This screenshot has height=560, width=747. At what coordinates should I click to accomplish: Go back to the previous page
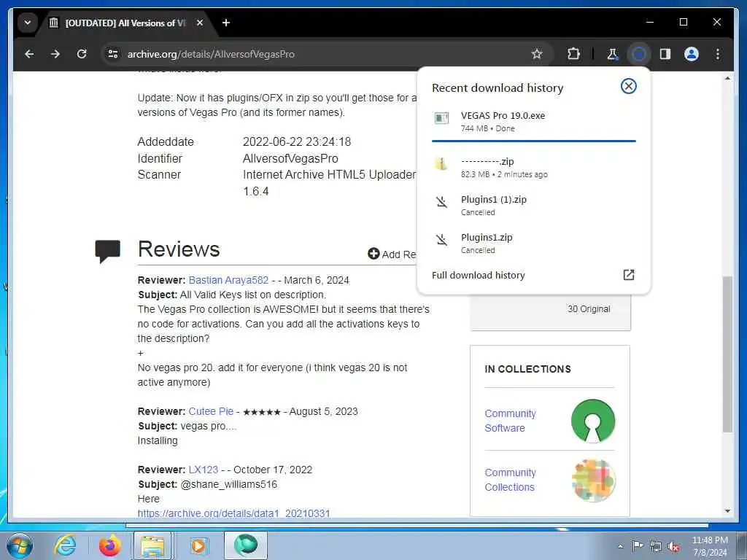pos(29,54)
